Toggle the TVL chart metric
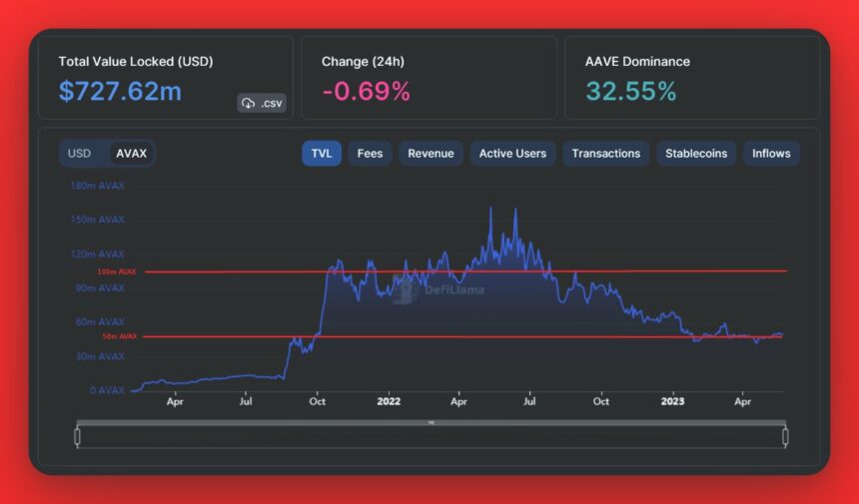 pyautogui.click(x=322, y=154)
